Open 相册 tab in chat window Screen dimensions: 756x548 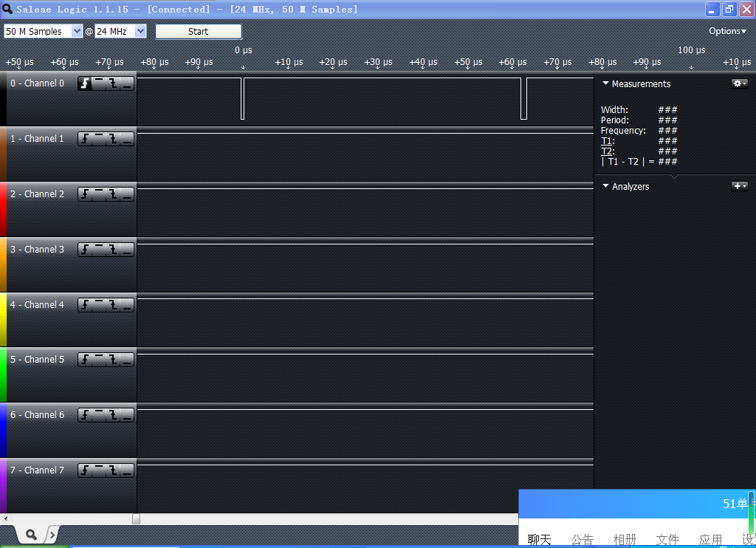coord(625,540)
